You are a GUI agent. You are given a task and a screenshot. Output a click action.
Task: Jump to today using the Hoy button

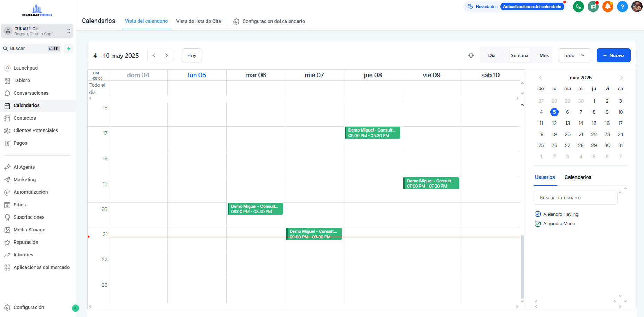[191, 55]
